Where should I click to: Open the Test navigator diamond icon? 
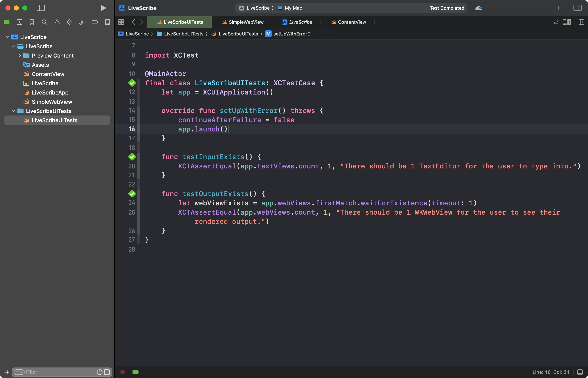70,22
